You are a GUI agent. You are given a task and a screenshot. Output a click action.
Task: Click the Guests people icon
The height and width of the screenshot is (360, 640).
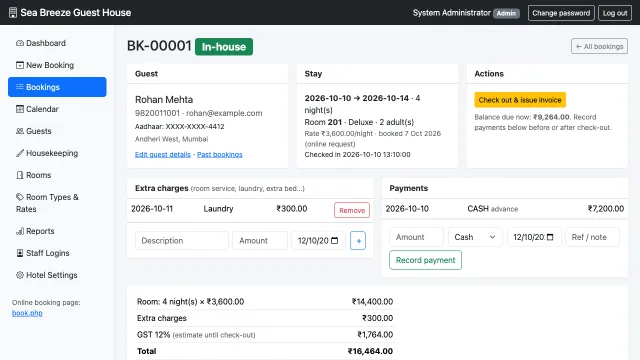(20, 131)
